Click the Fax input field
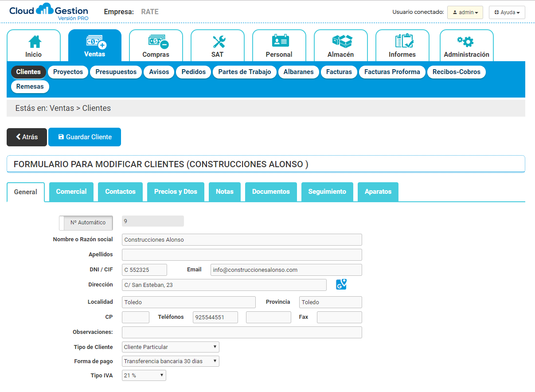Viewport: 535px width, 392px height. [340, 317]
